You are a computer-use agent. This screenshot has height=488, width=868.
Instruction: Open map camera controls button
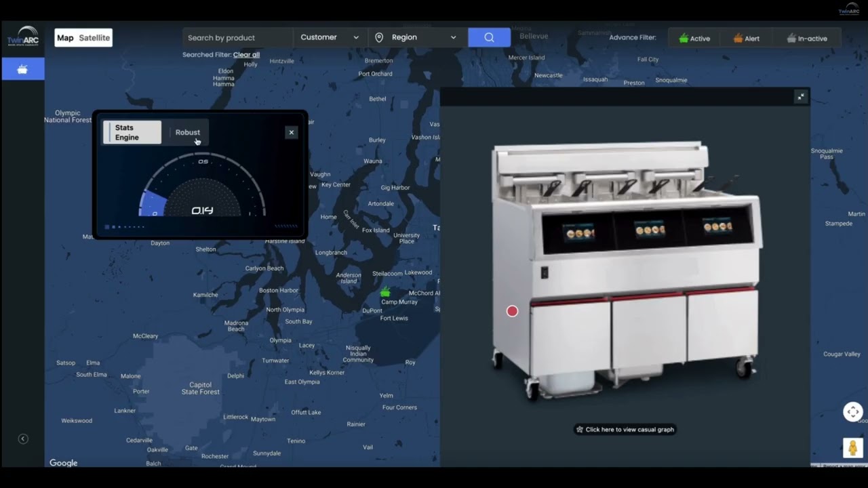click(x=853, y=411)
